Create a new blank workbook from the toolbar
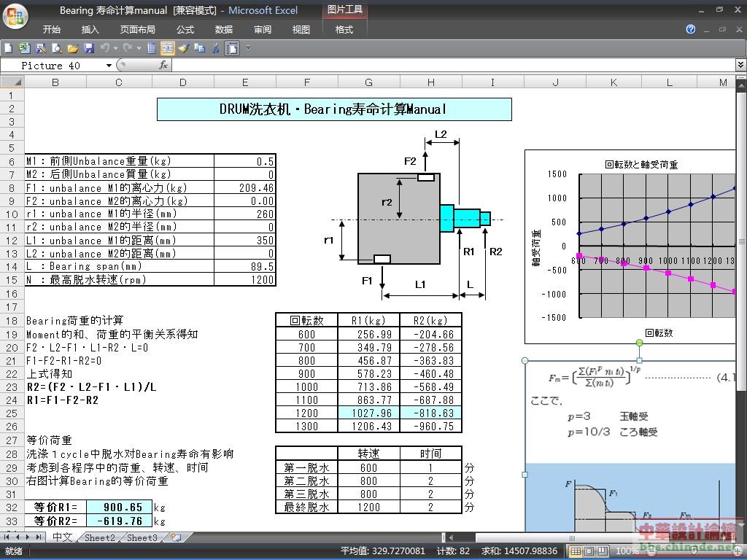747x560 pixels. (8, 47)
